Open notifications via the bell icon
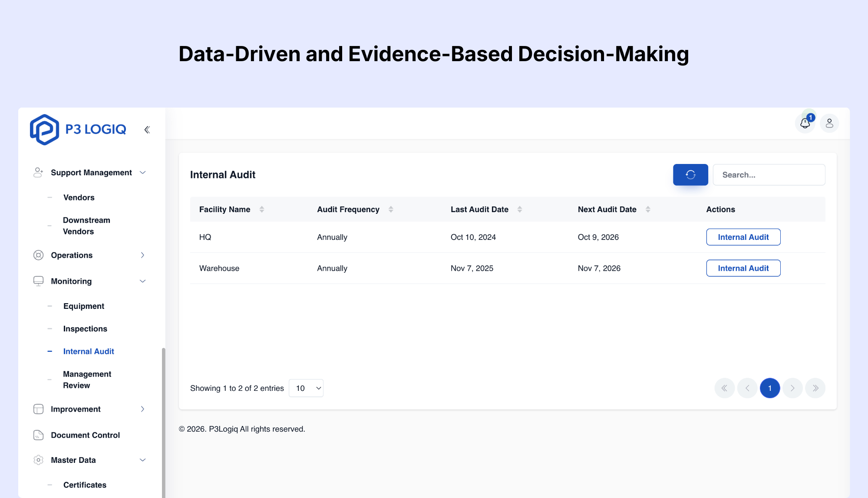 805,123
